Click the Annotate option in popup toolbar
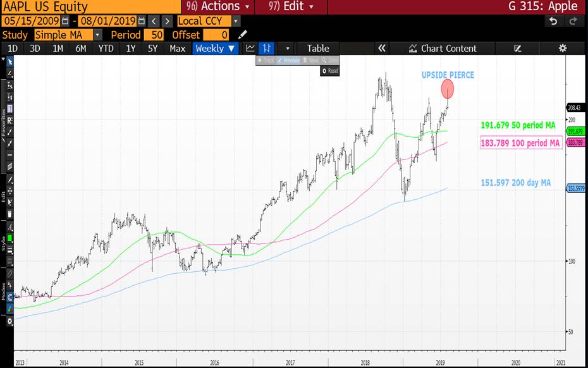The height and width of the screenshot is (368, 588). (x=288, y=61)
